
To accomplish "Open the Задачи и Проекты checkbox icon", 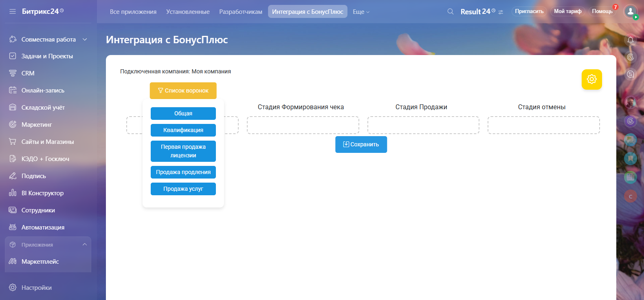I will [13, 56].
